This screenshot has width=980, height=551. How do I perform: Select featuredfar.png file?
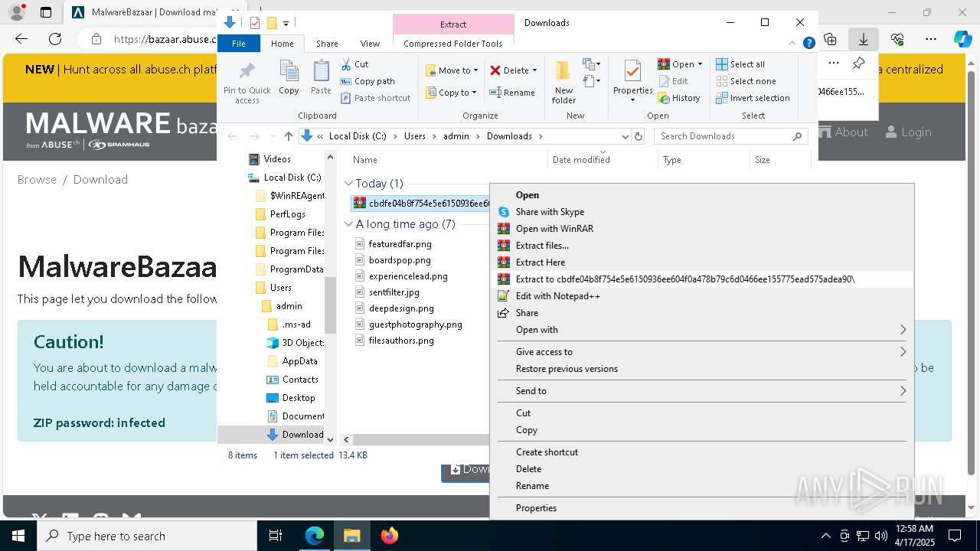(x=400, y=244)
